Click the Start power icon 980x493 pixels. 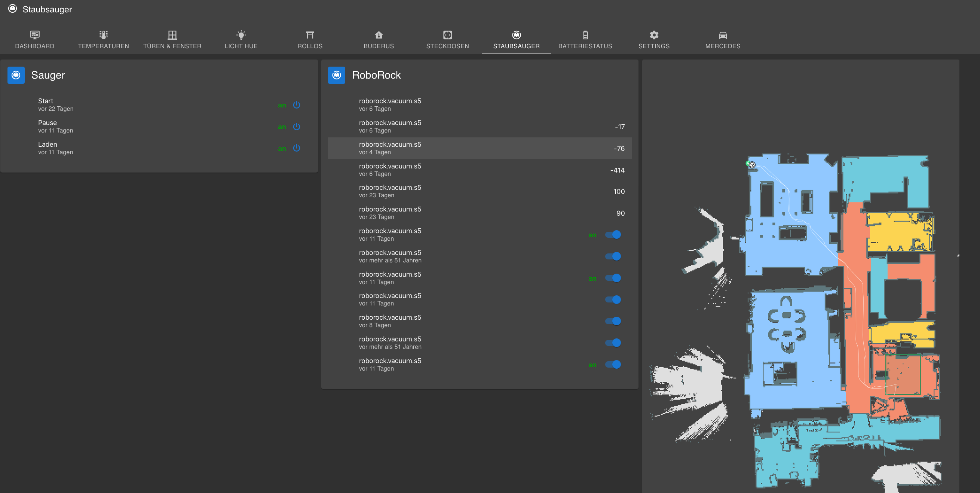(296, 105)
